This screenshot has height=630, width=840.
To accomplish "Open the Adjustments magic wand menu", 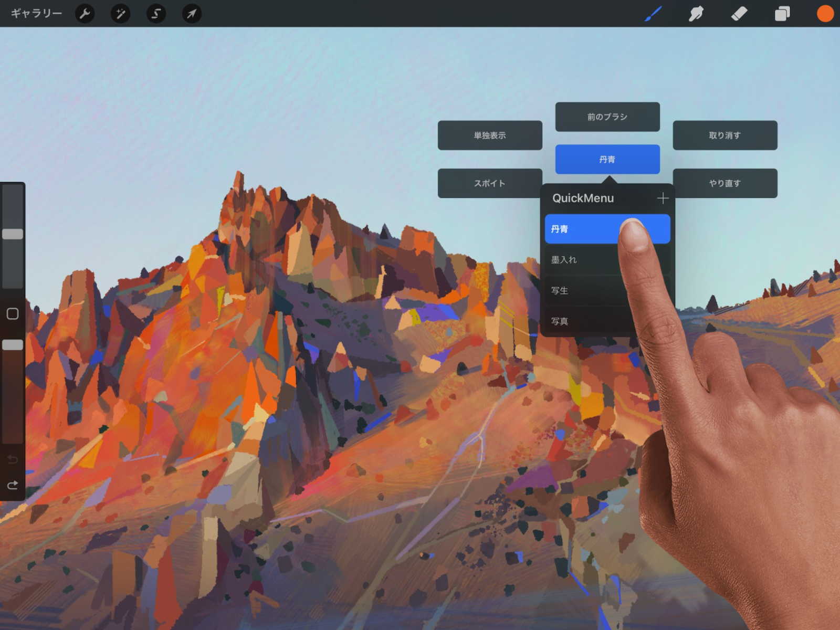I will click(120, 14).
